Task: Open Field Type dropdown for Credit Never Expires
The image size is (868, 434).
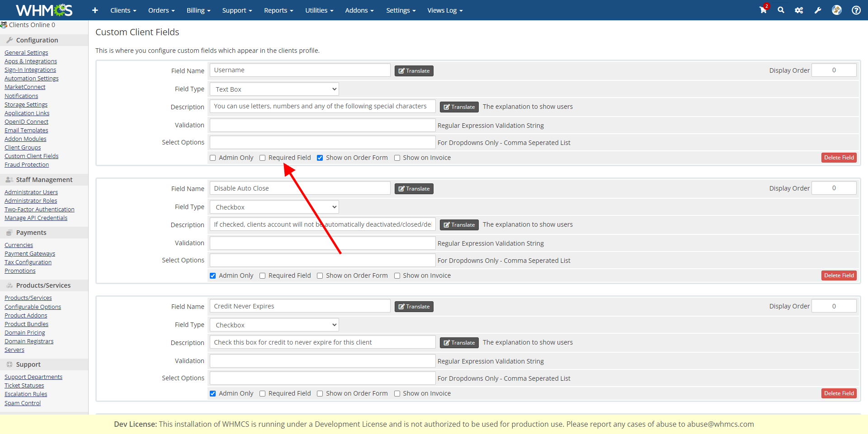Action: pyautogui.click(x=274, y=325)
